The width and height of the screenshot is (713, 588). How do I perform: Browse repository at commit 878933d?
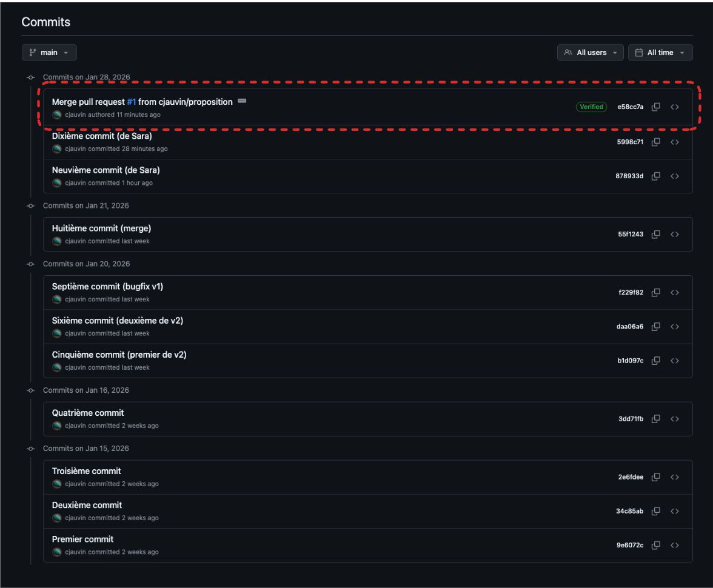click(674, 176)
